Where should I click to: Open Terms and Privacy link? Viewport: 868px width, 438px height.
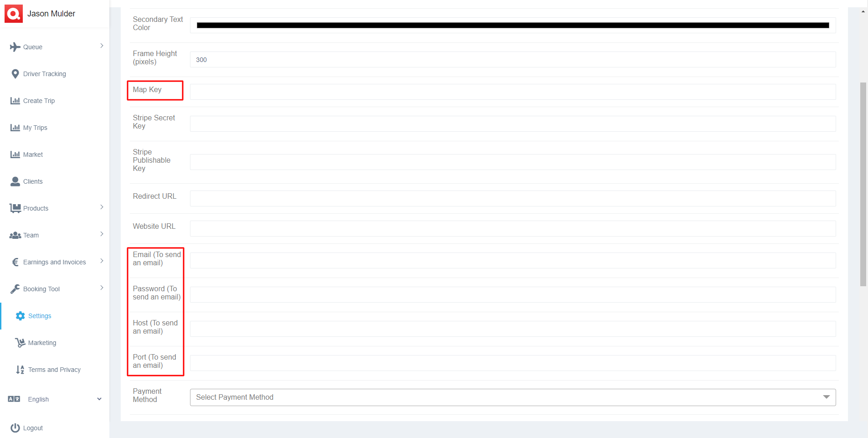coord(54,370)
